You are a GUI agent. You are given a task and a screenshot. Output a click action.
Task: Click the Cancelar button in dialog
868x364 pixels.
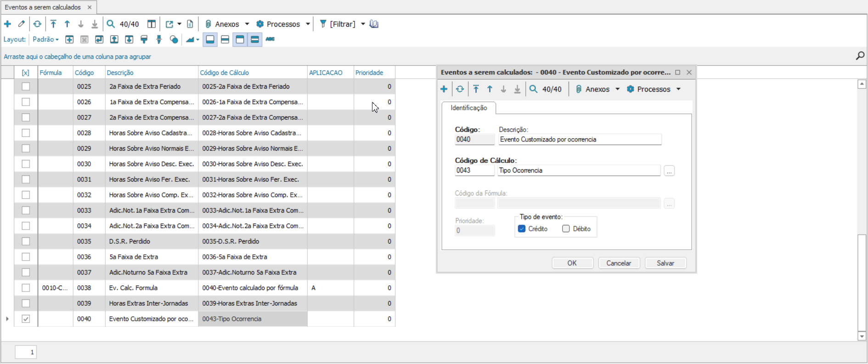[619, 263]
